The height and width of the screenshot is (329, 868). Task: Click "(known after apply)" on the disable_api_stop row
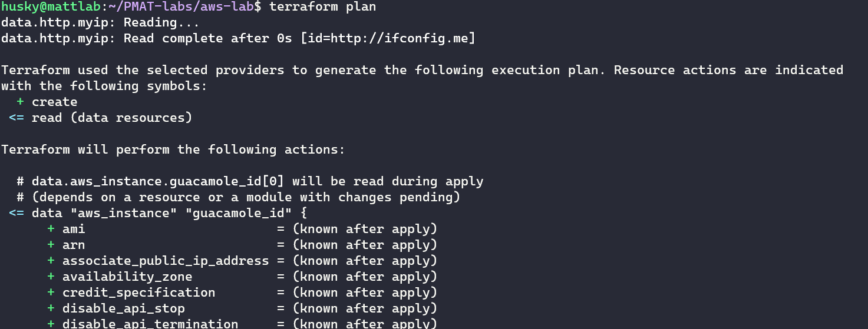click(365, 308)
